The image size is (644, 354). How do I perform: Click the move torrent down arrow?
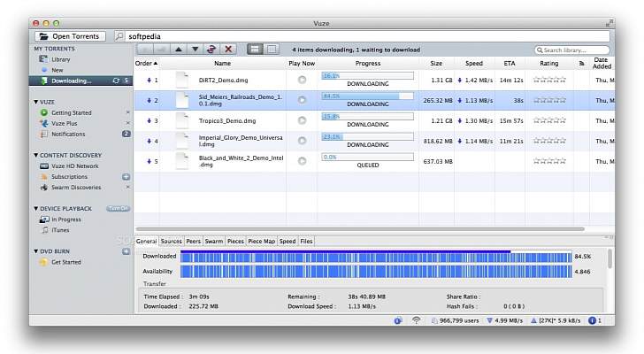[195, 50]
